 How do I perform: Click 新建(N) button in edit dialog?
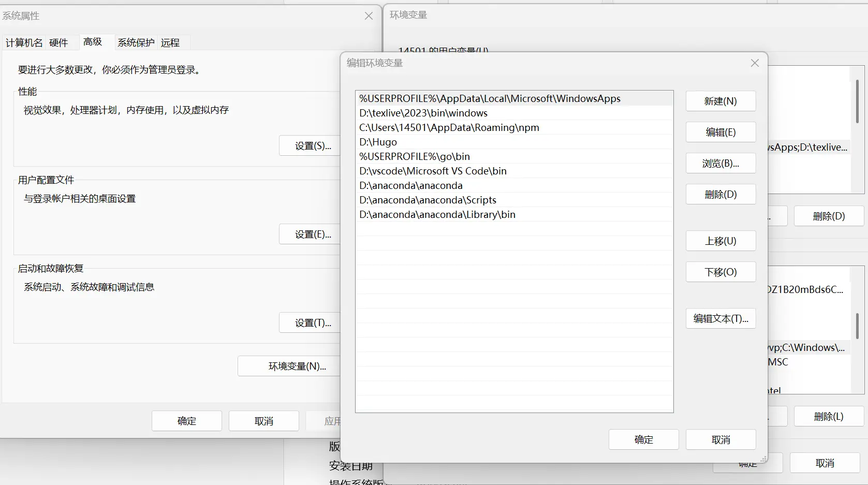tap(720, 101)
